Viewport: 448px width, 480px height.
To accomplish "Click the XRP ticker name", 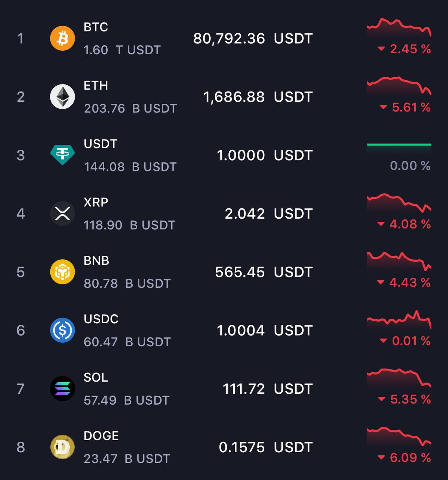I will pos(96,202).
